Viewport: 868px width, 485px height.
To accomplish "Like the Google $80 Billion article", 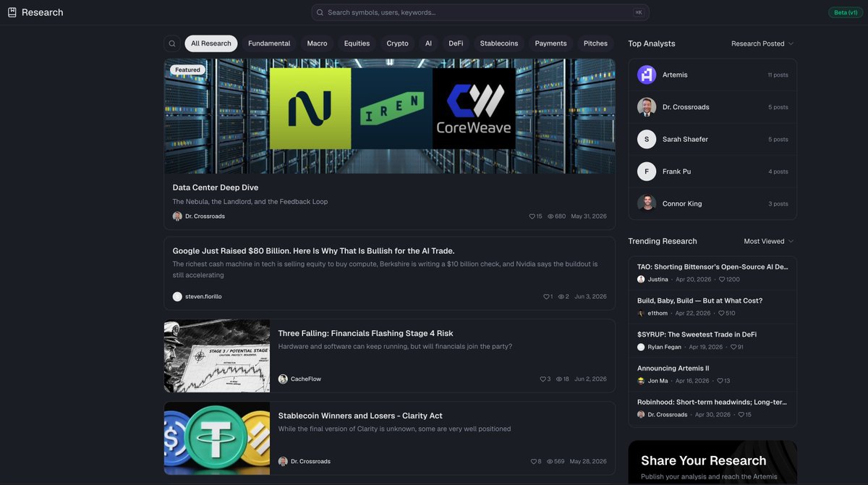I will (546, 297).
